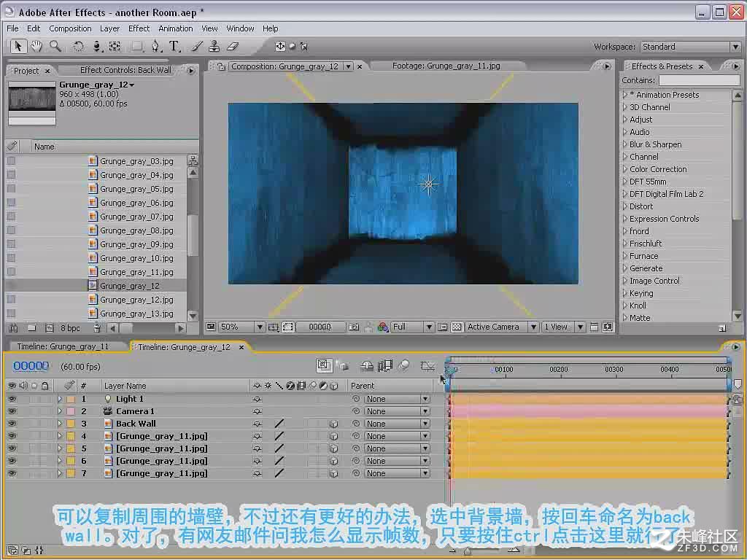This screenshot has width=747, height=560.
Task: Select the Pan Behind tool
Action: click(x=115, y=46)
